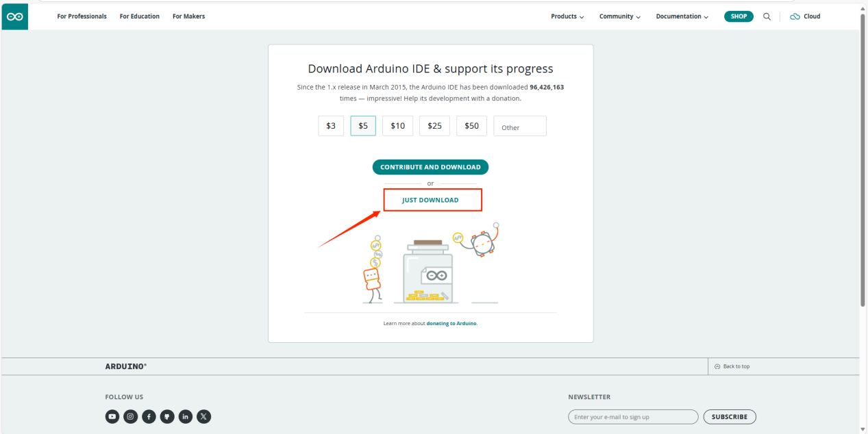Open the donating to Arduino link
The height and width of the screenshot is (434, 868).
pos(451,323)
